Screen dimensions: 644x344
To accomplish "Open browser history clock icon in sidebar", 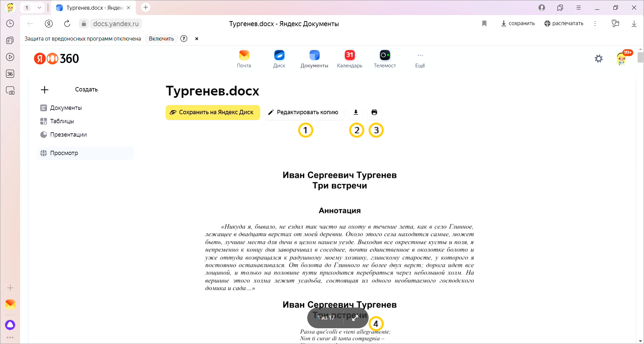I will [10, 23].
